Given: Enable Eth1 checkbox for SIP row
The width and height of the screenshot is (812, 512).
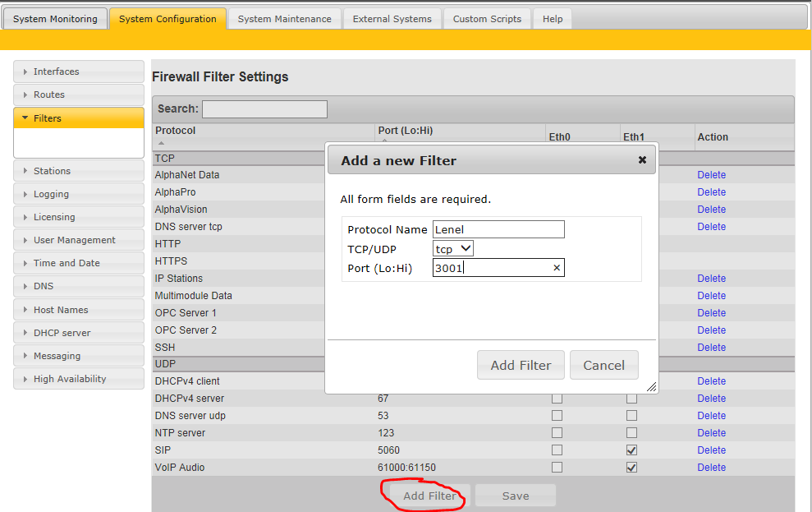Looking at the screenshot, I should click(x=631, y=450).
